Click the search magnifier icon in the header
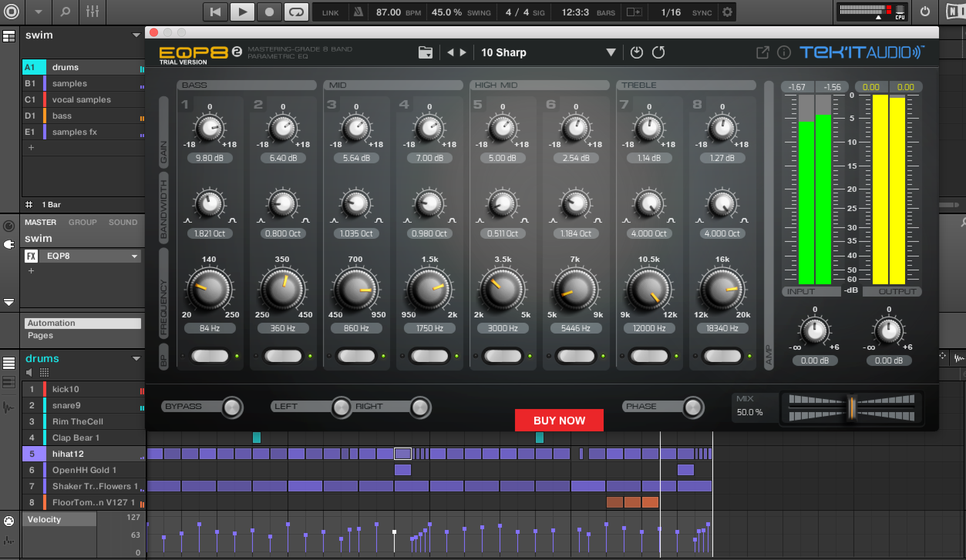This screenshot has height=560, width=966. click(x=65, y=12)
